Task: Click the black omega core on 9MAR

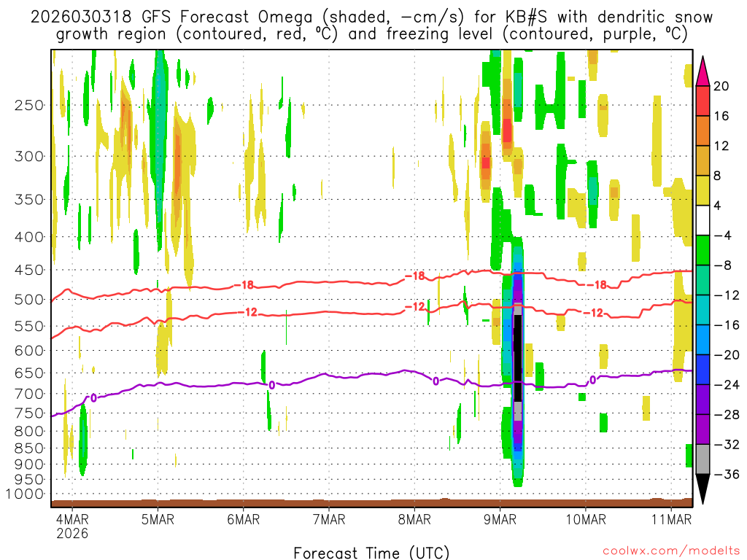Action: pyautogui.click(x=517, y=357)
